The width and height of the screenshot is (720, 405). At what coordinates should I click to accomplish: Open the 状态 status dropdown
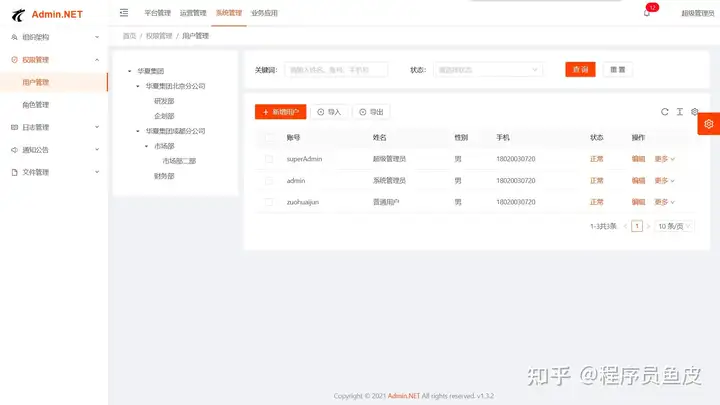click(488, 70)
